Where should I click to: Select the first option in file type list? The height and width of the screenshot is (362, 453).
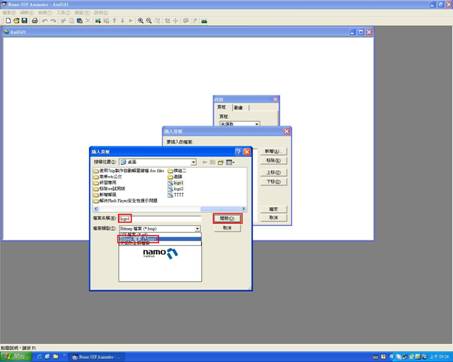[160, 235]
